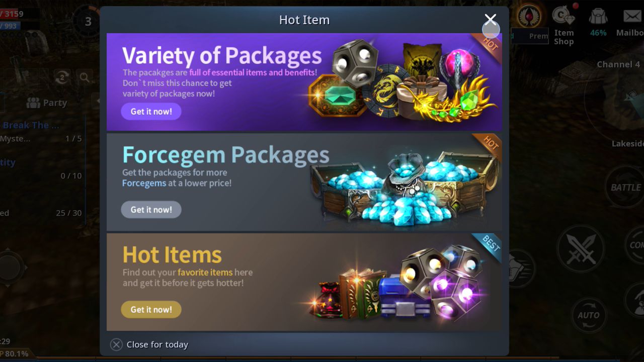Open the Item Shop icon

click(x=563, y=26)
